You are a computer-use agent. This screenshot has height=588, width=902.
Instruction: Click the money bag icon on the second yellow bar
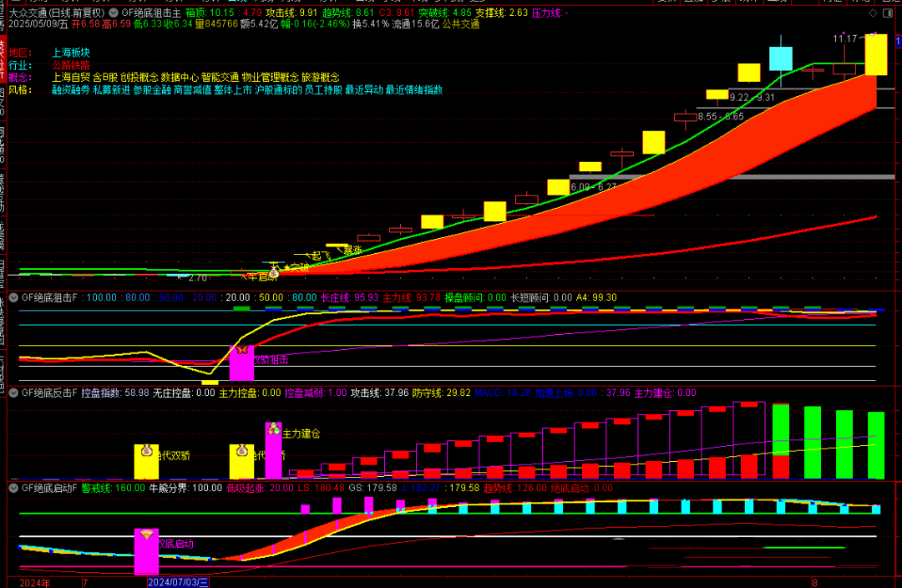[x=242, y=450]
